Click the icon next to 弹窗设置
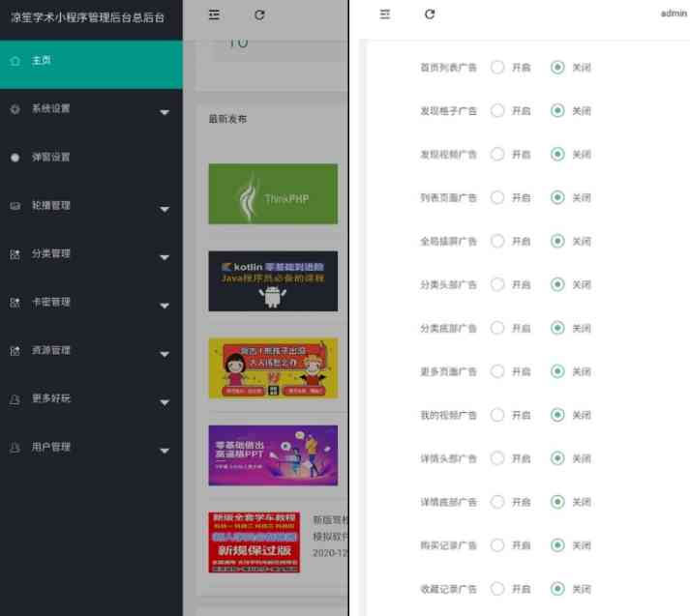Screen dimensions: 690x616 coord(15,158)
